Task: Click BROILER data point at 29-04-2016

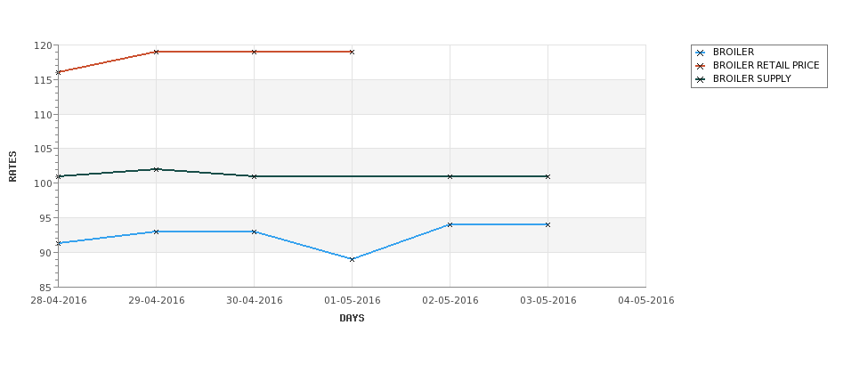Action: tap(156, 232)
